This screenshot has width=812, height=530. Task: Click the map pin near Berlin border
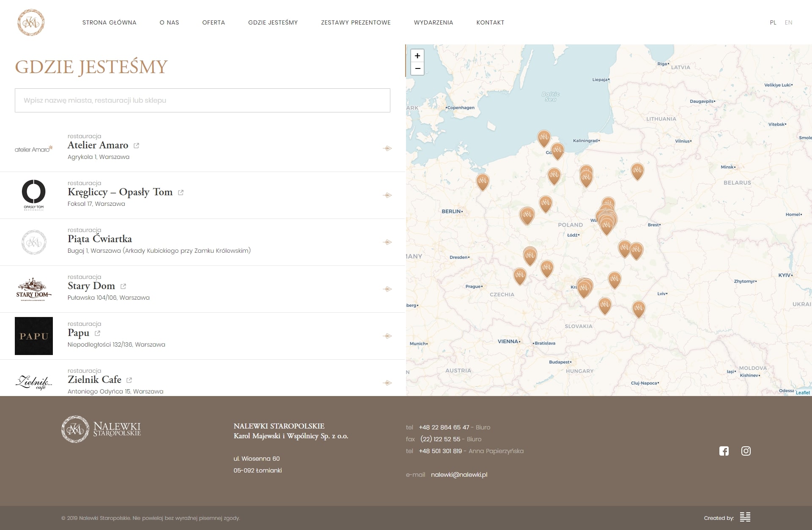click(482, 181)
